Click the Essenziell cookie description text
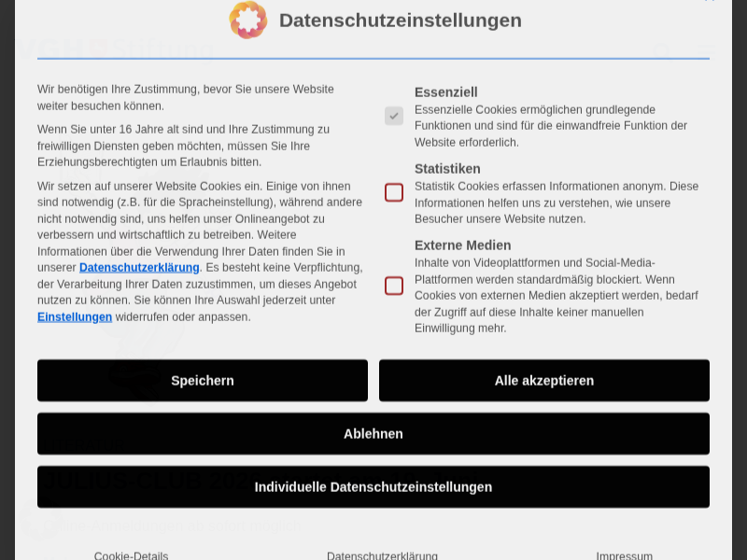The image size is (747, 560). tap(550, 126)
